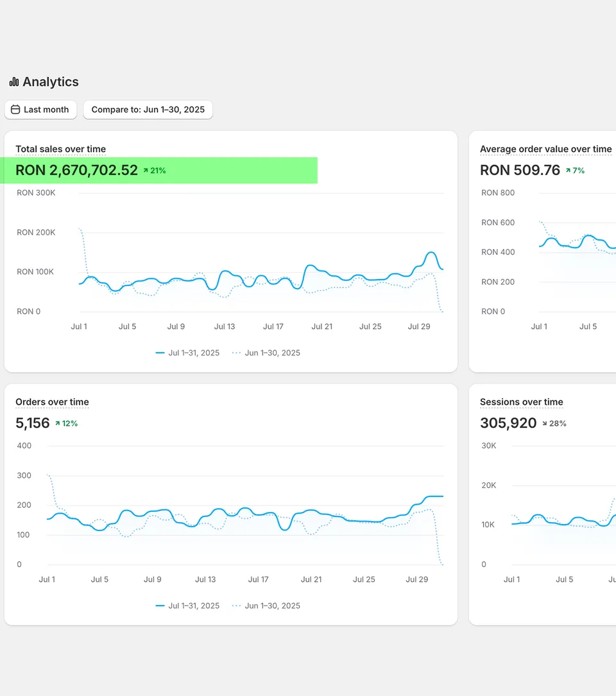Click the Jul 9 date label in Orders chart

pyautogui.click(x=152, y=580)
